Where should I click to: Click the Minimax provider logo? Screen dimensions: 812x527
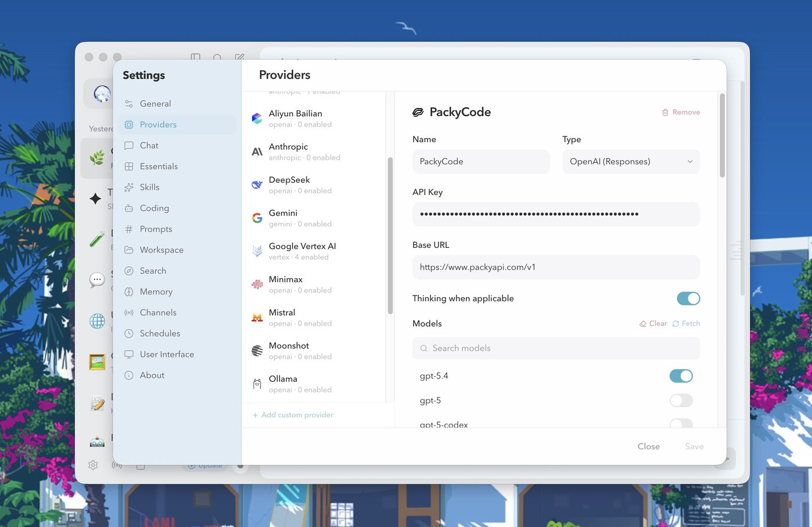[x=256, y=284]
